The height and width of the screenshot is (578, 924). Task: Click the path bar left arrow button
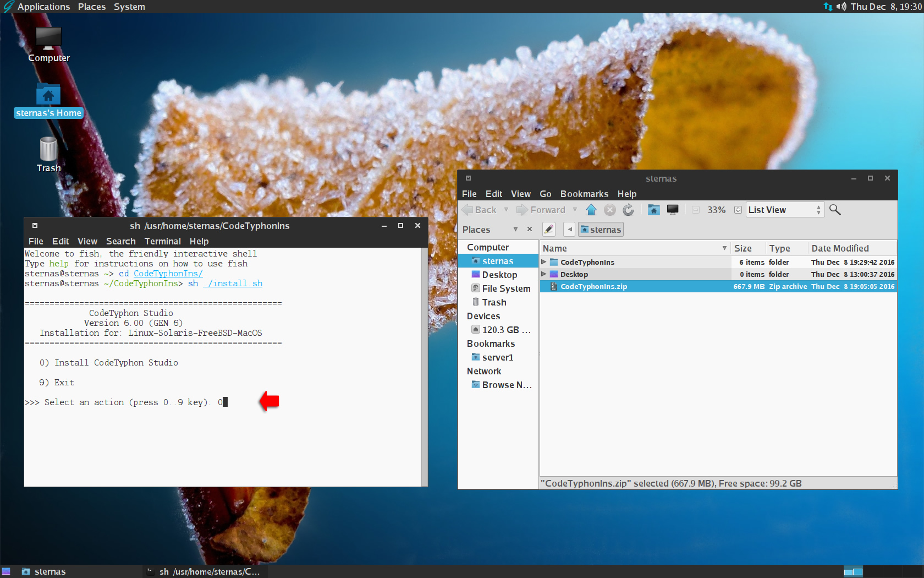pyautogui.click(x=570, y=230)
